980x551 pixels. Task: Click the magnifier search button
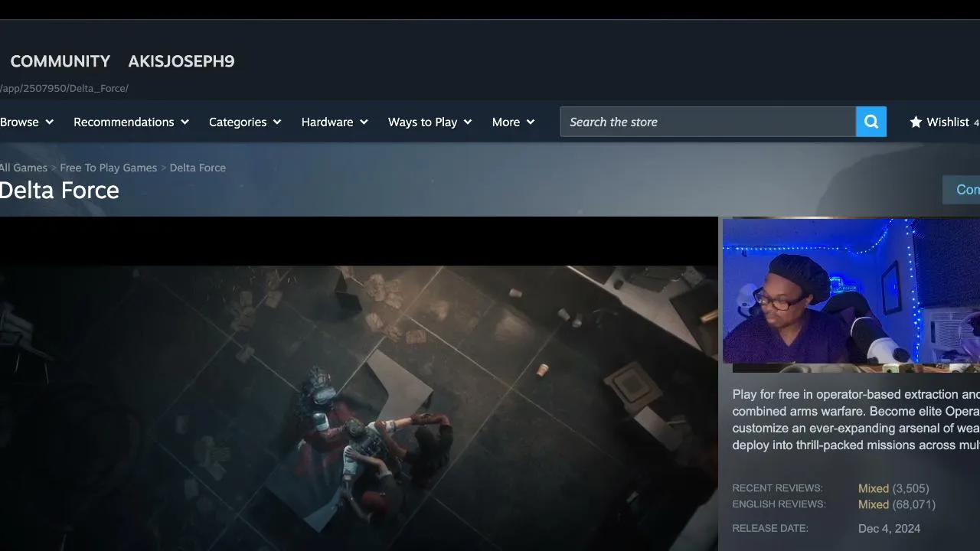point(871,122)
